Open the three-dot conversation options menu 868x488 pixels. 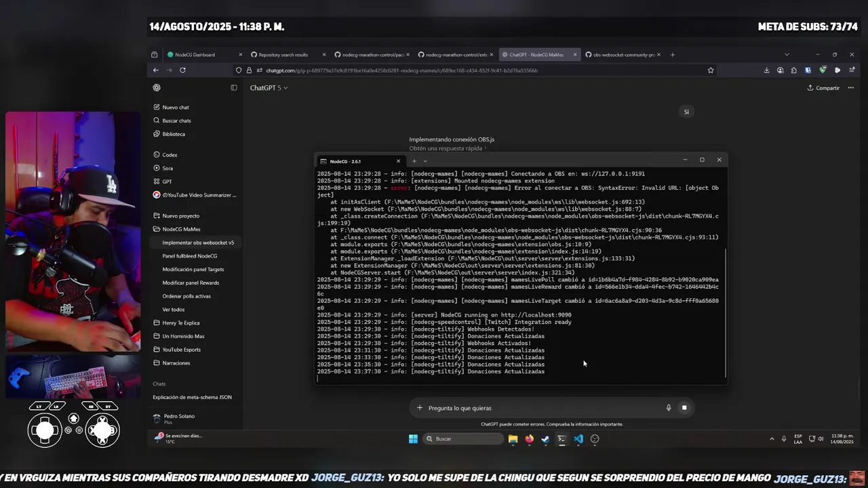(850, 87)
